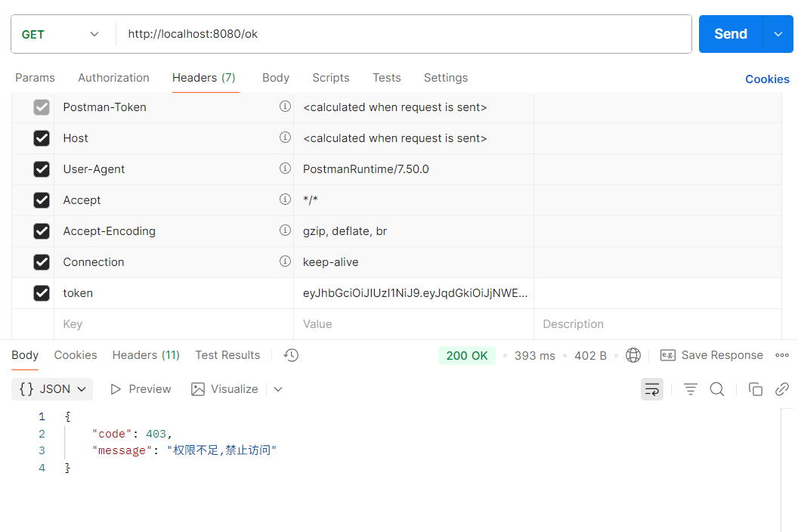Send the request
The height and width of the screenshot is (532, 798).
point(731,34)
